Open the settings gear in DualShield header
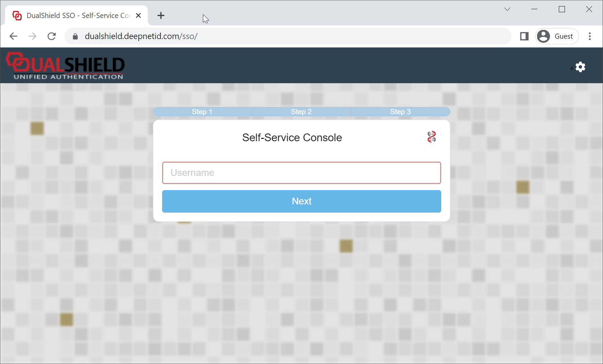This screenshot has height=364, width=603. pos(580,67)
